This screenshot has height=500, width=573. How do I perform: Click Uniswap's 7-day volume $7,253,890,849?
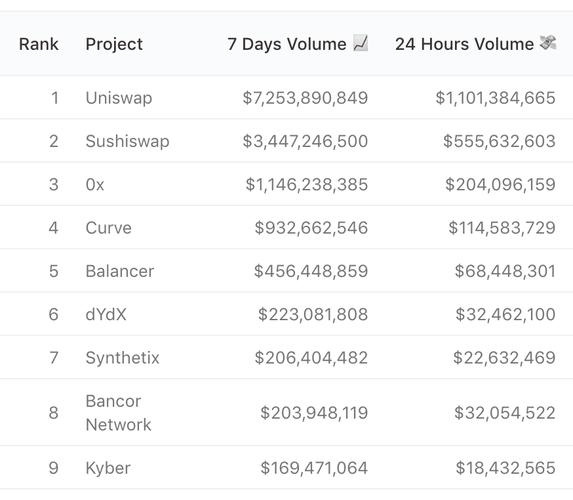click(x=305, y=98)
